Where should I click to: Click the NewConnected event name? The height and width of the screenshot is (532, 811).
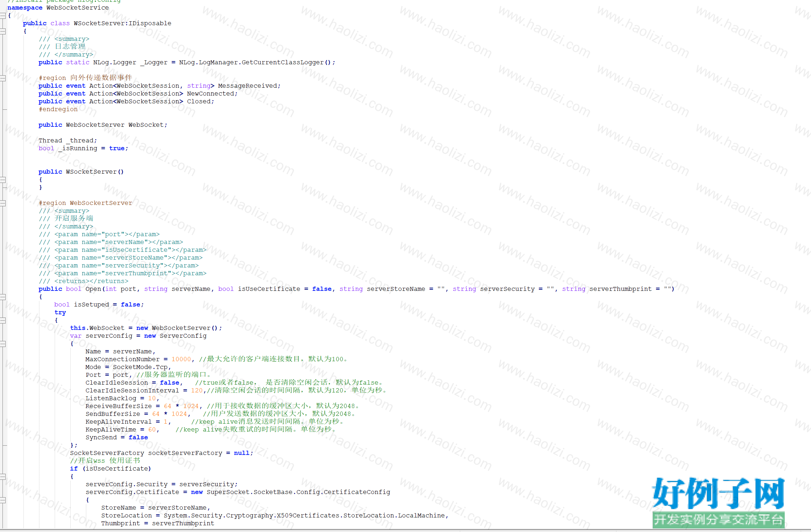[x=211, y=94]
